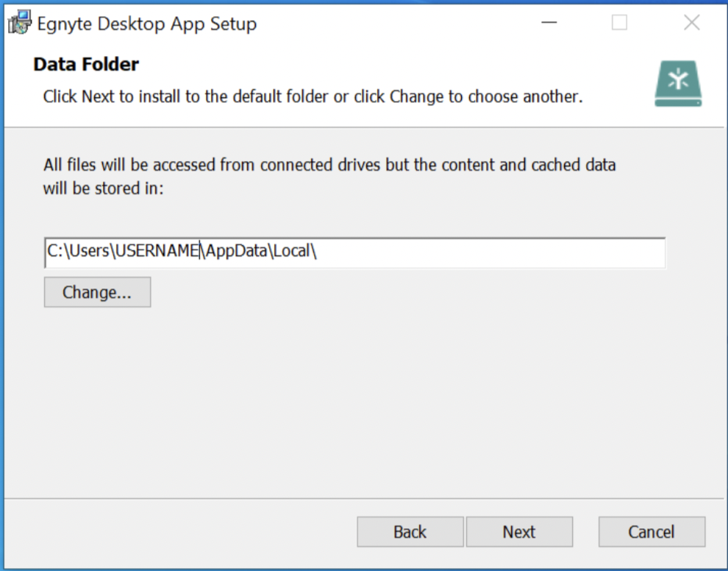Close the Egnyte setup window
Screen dimensions: 728x571
click(692, 22)
